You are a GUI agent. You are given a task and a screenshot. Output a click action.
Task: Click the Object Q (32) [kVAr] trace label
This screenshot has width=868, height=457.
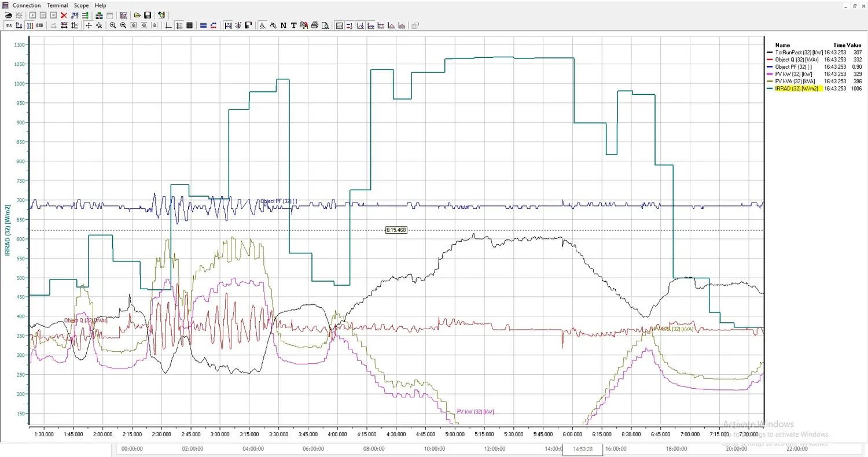[x=86, y=320]
